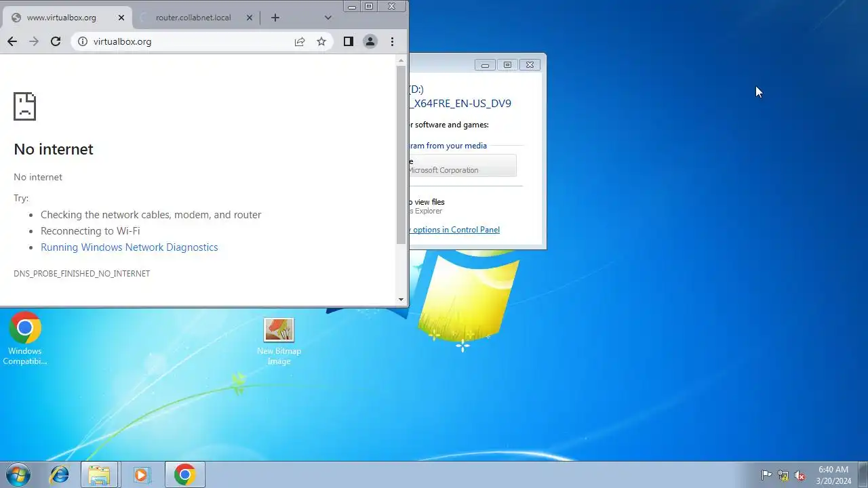Open the clock showing 6:40 AM
The image size is (868, 488).
(833, 475)
